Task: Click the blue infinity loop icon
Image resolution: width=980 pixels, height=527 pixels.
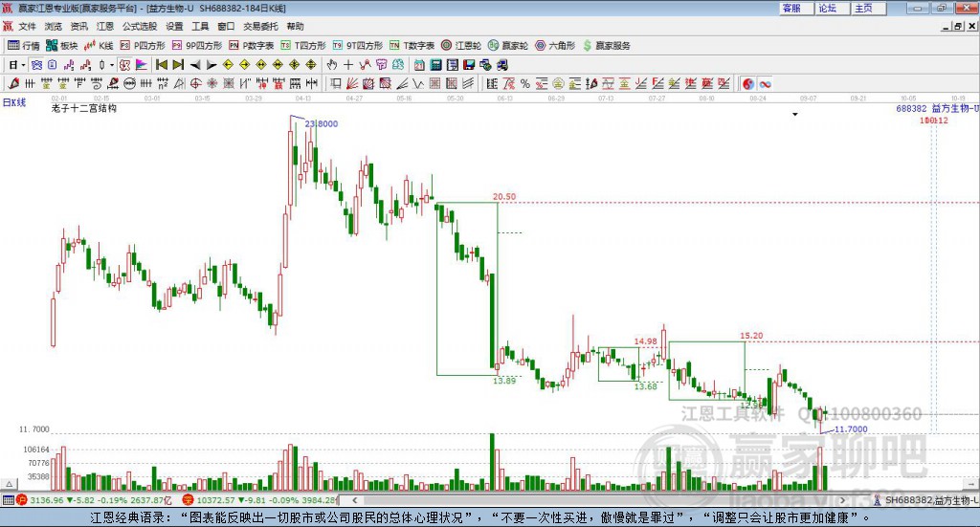Action: (765, 83)
